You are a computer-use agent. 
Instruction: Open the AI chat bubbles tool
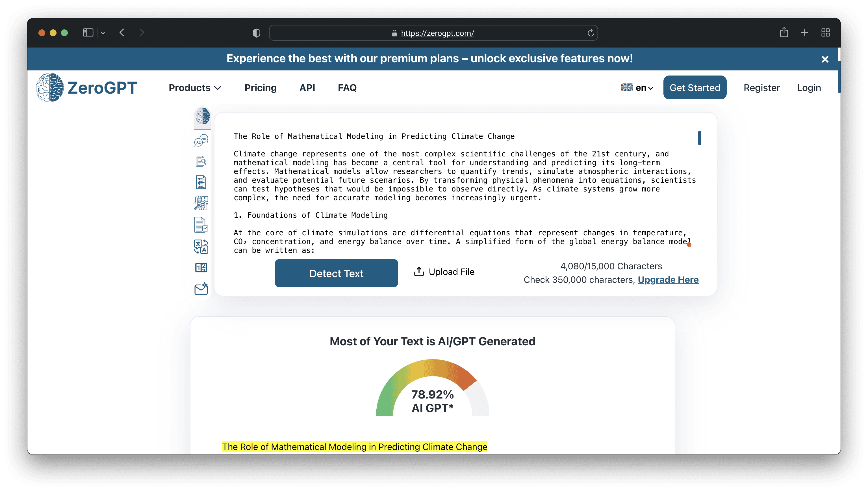pos(201,140)
